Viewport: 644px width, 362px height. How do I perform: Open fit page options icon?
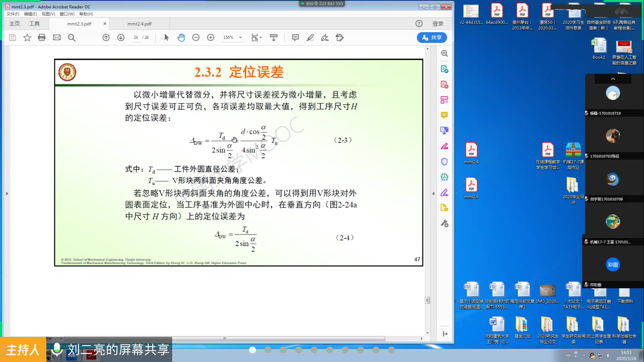[x=256, y=38]
